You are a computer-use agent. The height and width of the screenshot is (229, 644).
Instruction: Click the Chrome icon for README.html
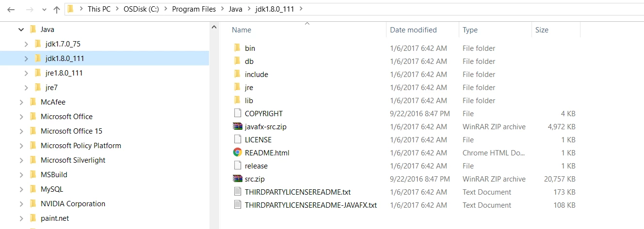tap(237, 153)
